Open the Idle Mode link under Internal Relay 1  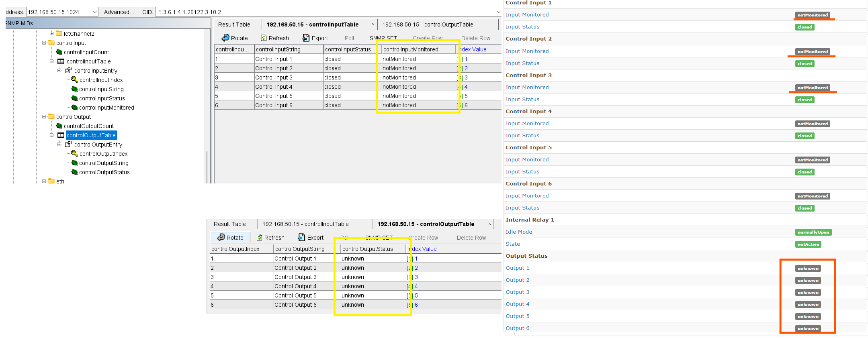[518, 232]
